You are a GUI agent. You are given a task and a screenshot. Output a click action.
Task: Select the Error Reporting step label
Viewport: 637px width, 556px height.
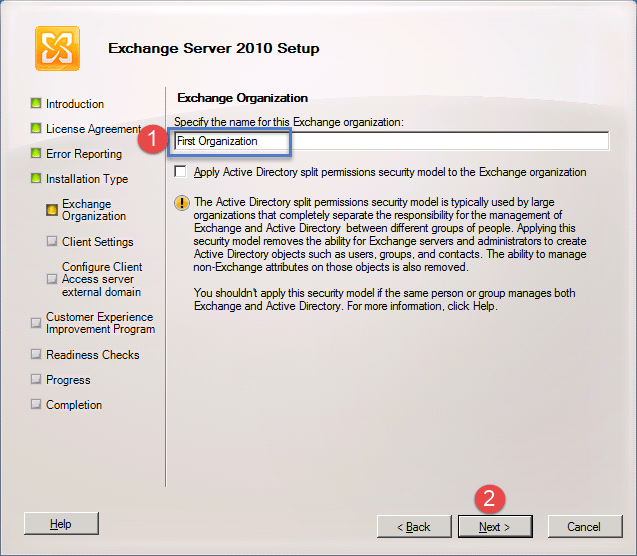84,154
